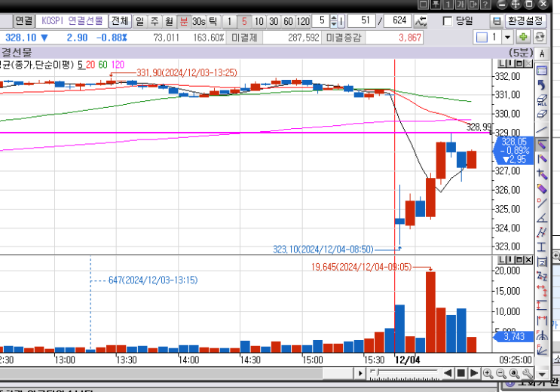Select the red-dotted diagonal line tool
560x392 pixels.
tap(542, 203)
